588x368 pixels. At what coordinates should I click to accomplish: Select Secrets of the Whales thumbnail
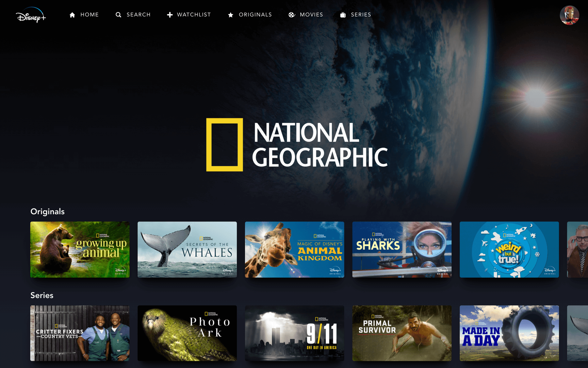pyautogui.click(x=187, y=250)
